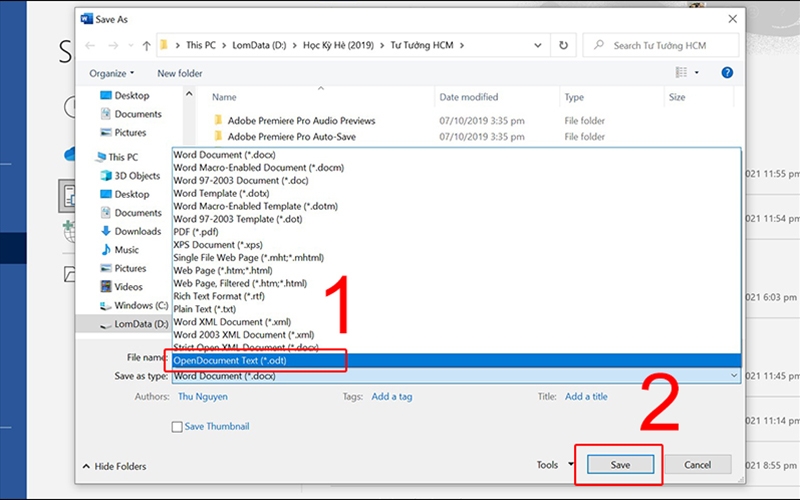
Task: Click the Up one level arrow
Action: pyautogui.click(x=147, y=45)
